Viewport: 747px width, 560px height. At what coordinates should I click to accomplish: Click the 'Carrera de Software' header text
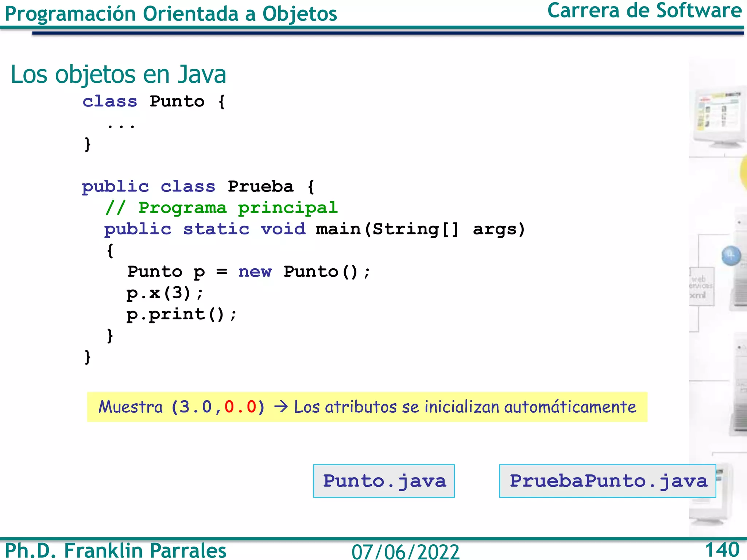tap(645, 11)
